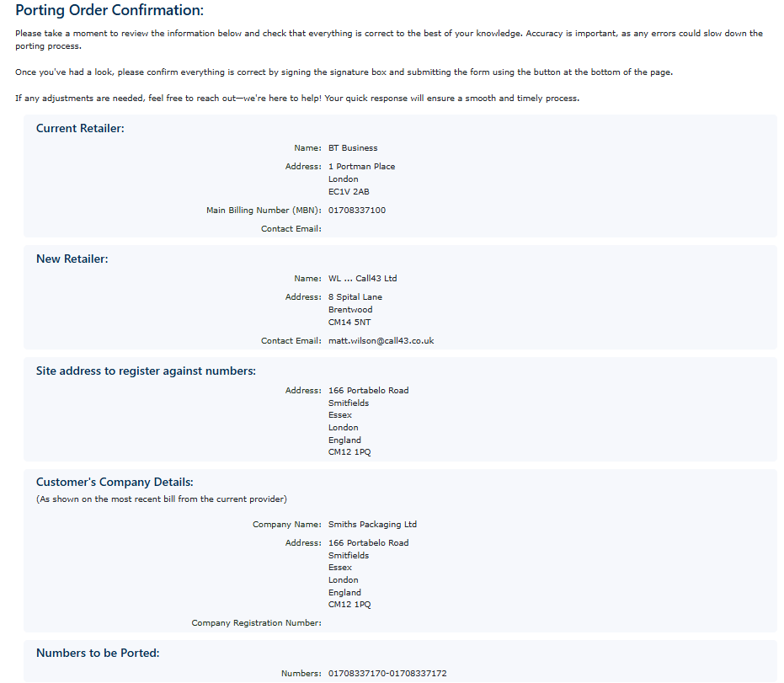784x683 pixels.
Task: Click the 1 Portman Place address line
Action: click(361, 167)
